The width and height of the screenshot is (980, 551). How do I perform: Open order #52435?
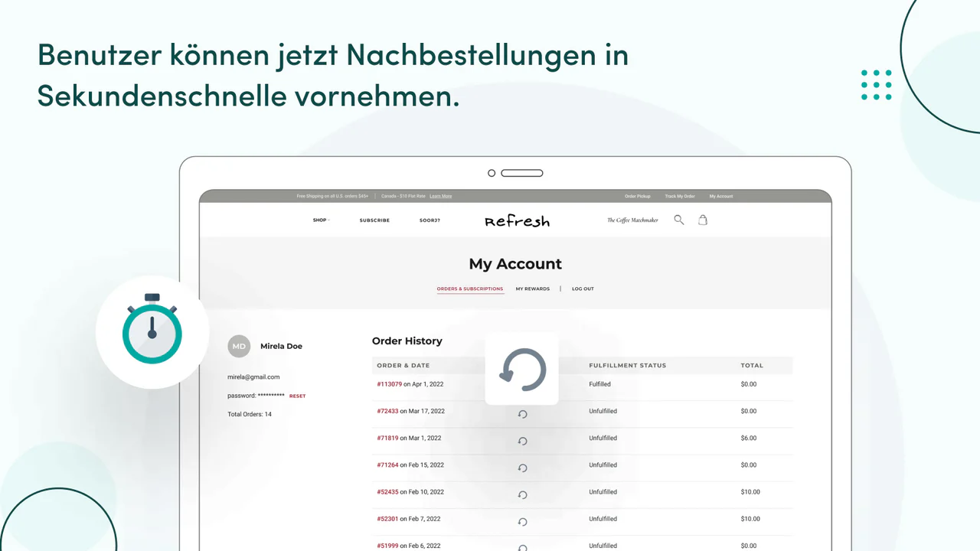387,491
